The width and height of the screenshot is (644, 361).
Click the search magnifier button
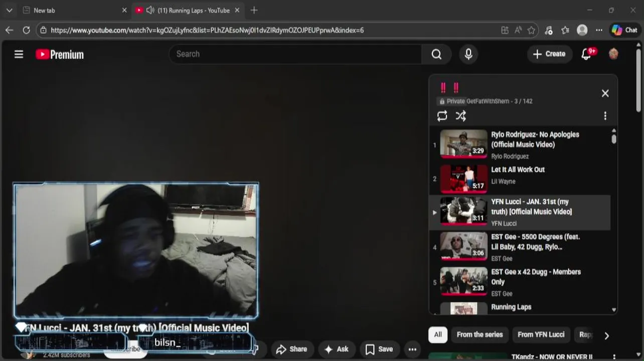[436, 54]
